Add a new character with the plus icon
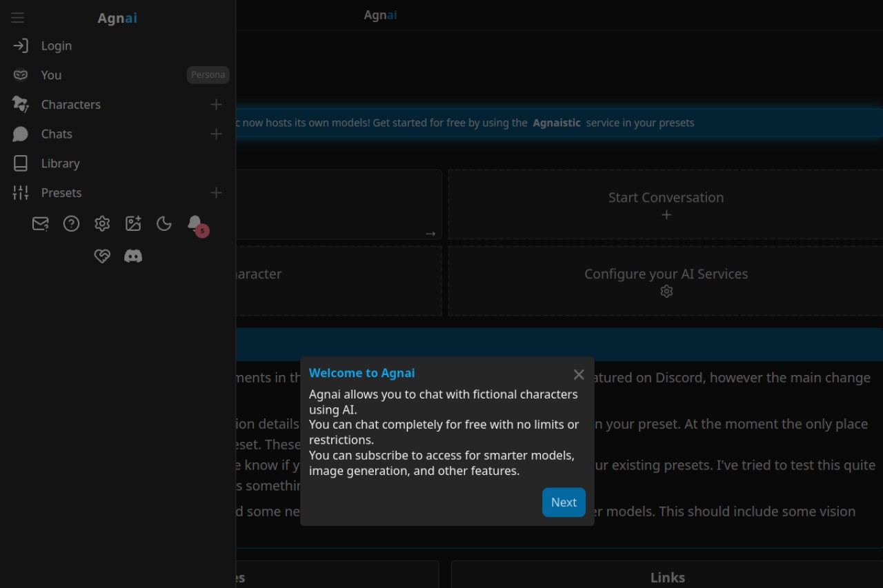The width and height of the screenshot is (883, 588). [x=216, y=105]
